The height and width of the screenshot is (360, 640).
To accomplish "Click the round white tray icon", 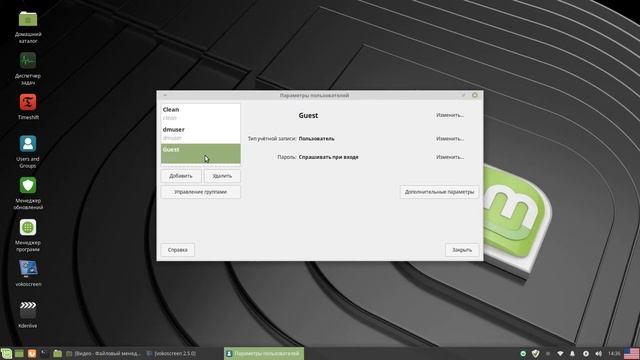I will click(586, 353).
